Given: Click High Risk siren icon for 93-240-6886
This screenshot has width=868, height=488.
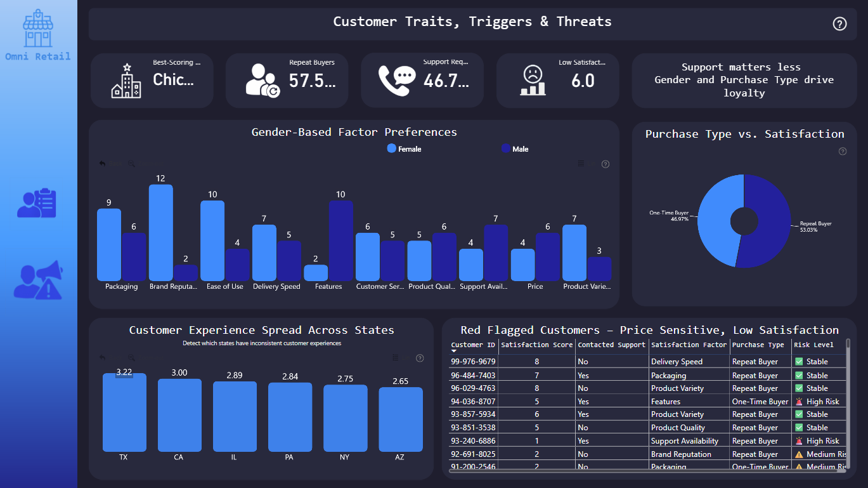Looking at the screenshot, I should coord(799,441).
